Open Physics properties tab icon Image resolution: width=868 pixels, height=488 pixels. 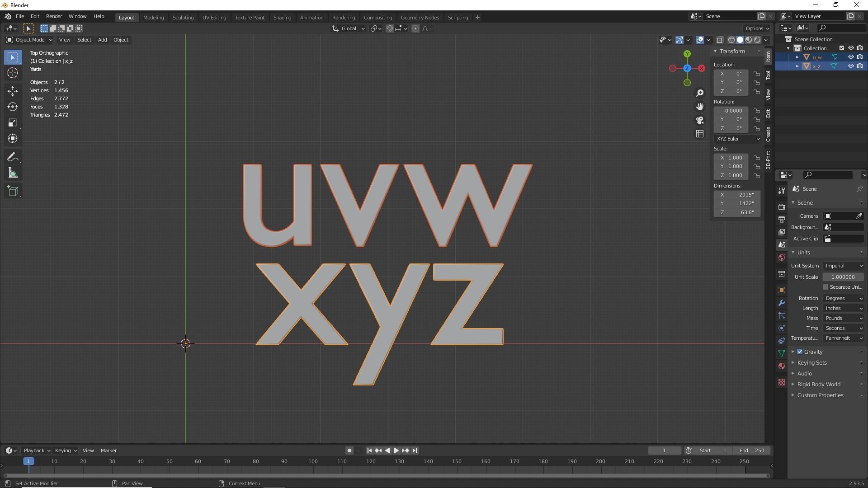(782, 328)
